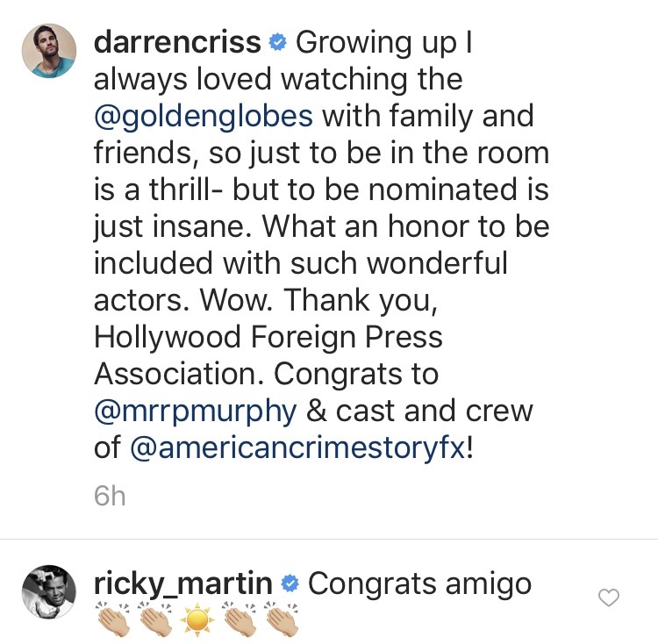Click verified badge beside ricky_martin
The height and width of the screenshot is (644, 658).
click(x=291, y=584)
